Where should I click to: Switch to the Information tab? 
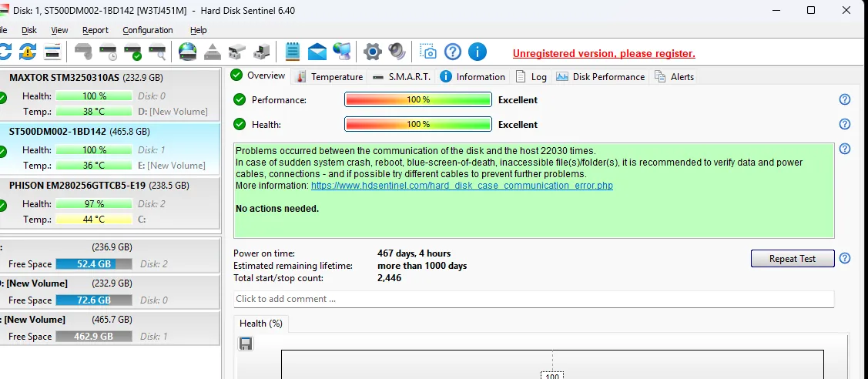click(474, 77)
